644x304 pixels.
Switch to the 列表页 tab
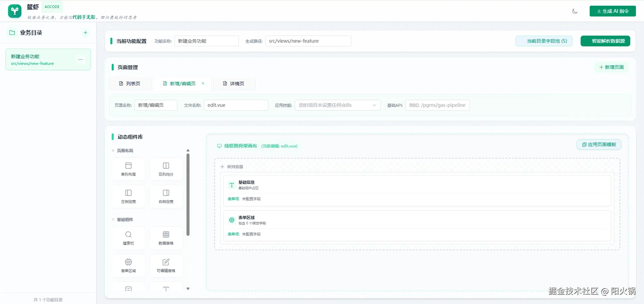(x=130, y=84)
